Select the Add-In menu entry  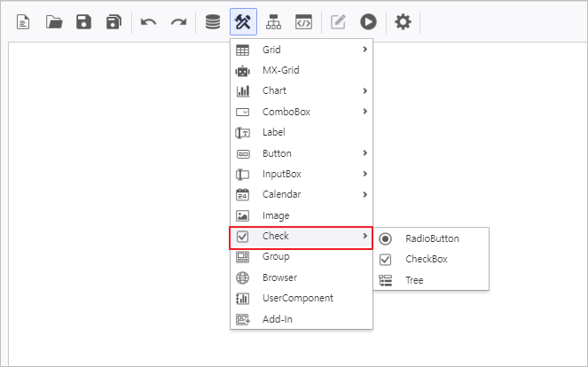(302, 319)
